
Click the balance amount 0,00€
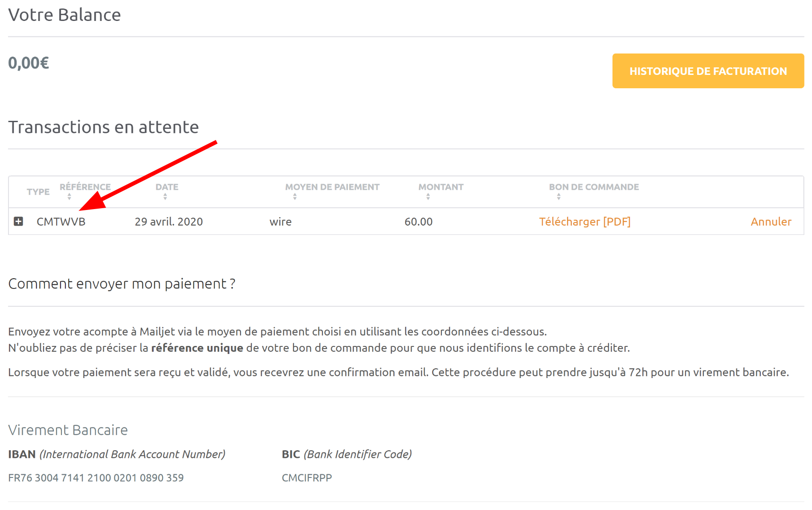point(29,63)
